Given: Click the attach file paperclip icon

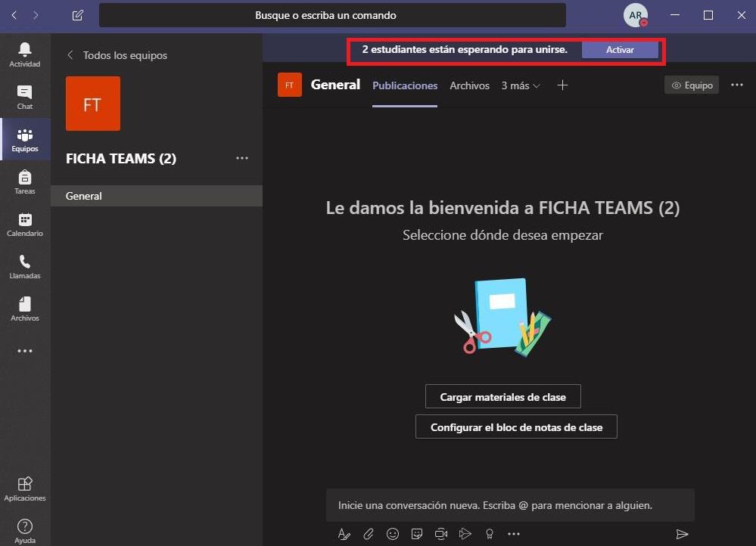Looking at the screenshot, I should tap(369, 534).
